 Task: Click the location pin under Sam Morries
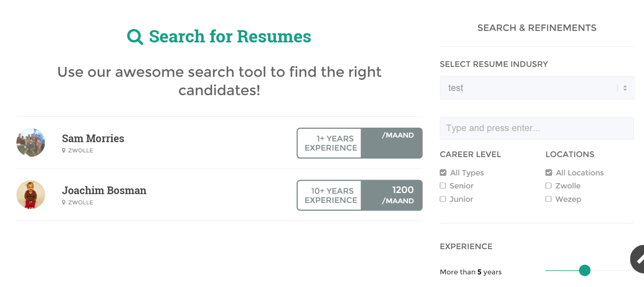(64, 151)
